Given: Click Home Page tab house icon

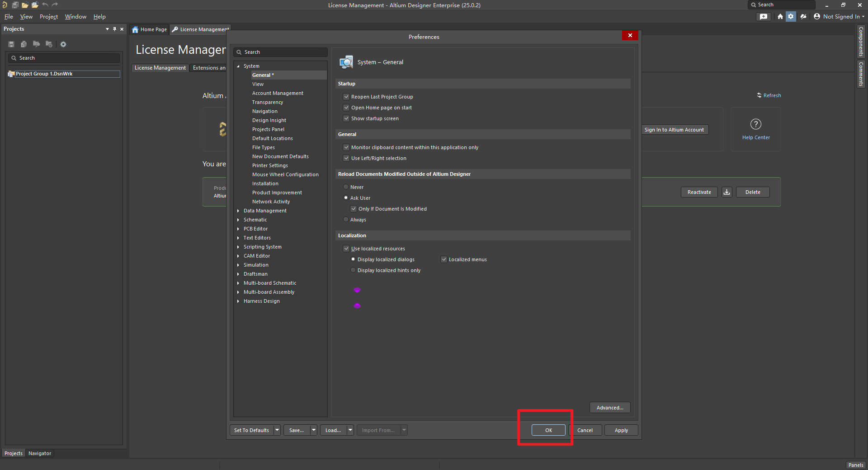Looking at the screenshot, I should click(135, 29).
